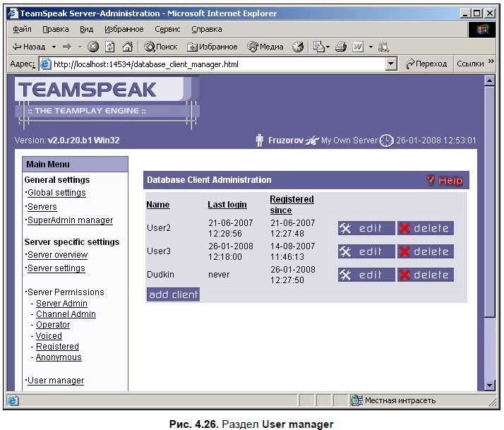Expand the address bar URL dropdown
Screen dimensions: 504x430
pos(391,64)
